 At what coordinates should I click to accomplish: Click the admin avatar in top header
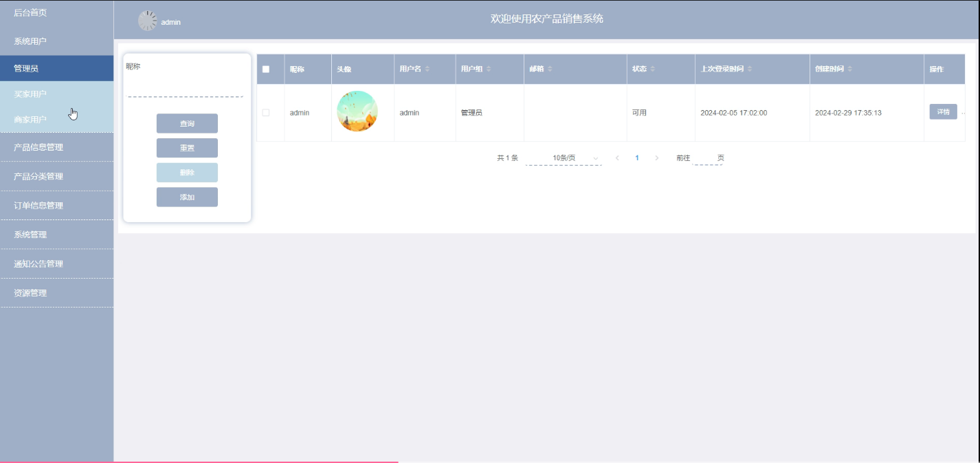[x=148, y=21]
